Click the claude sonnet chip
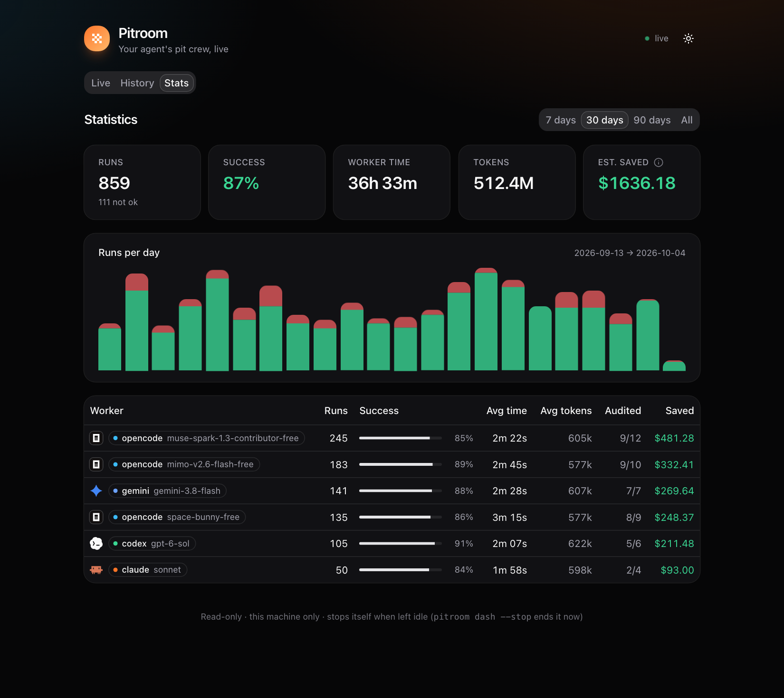784x698 pixels. 148,570
